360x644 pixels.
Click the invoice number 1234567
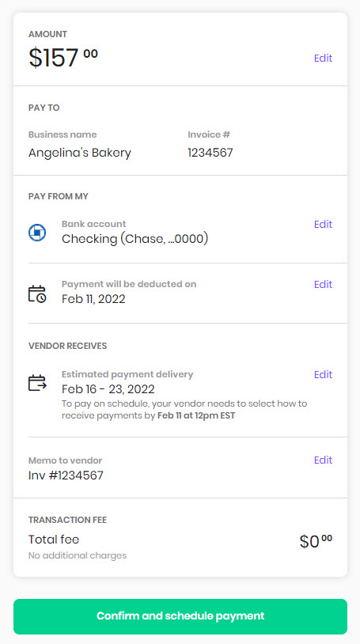(210, 153)
